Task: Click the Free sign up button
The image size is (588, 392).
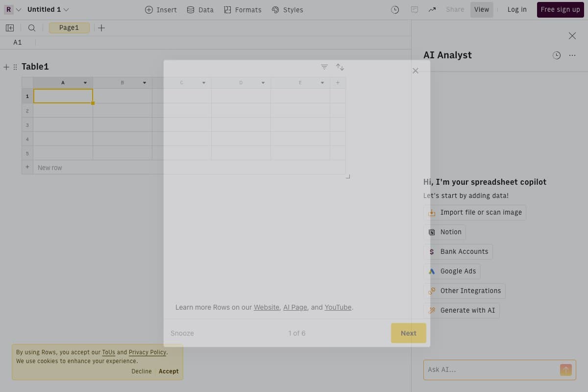Action: point(560,9)
